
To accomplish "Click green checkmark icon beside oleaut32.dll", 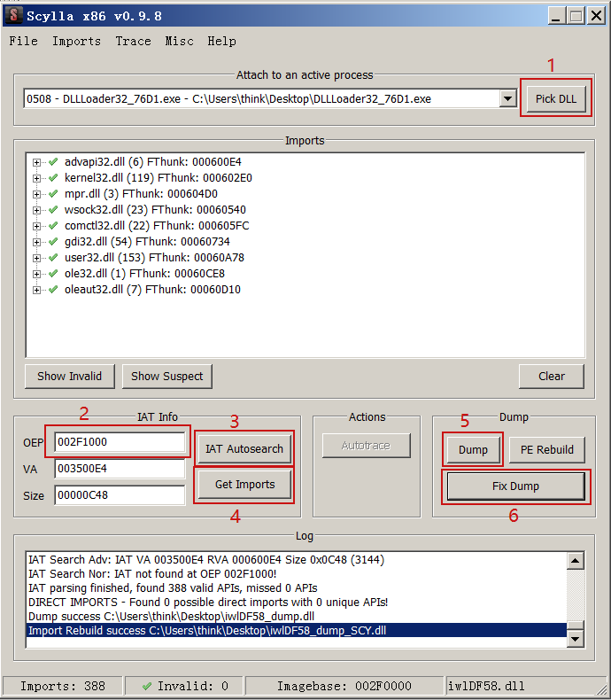I will 53,289.
